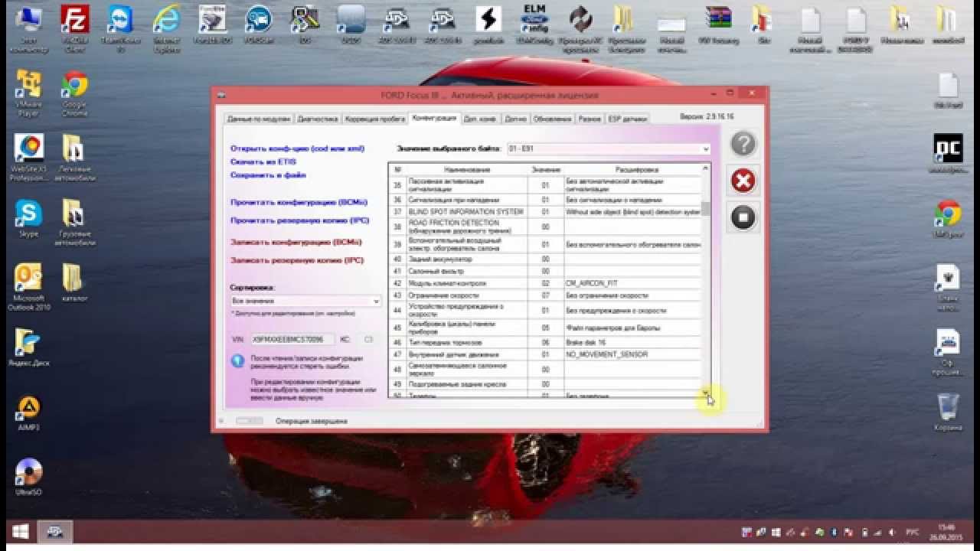Open the black lightning bolt desktop icon
The height and width of the screenshot is (551, 980).
pyautogui.click(x=488, y=24)
